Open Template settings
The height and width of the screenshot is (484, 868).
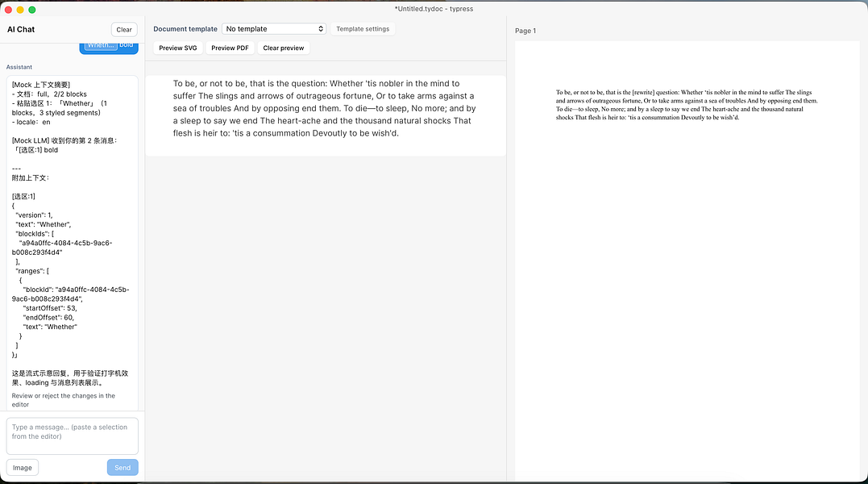[x=363, y=29]
